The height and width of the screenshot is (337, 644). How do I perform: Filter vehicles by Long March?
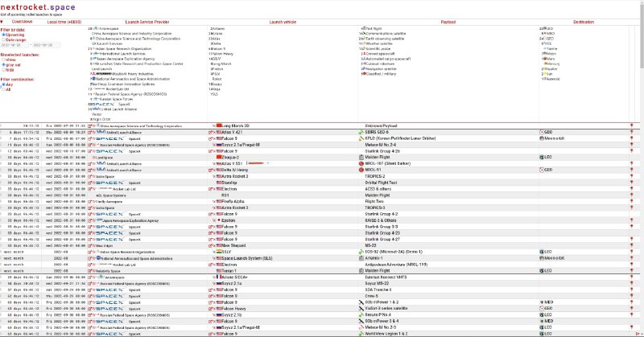pyautogui.click(x=221, y=64)
